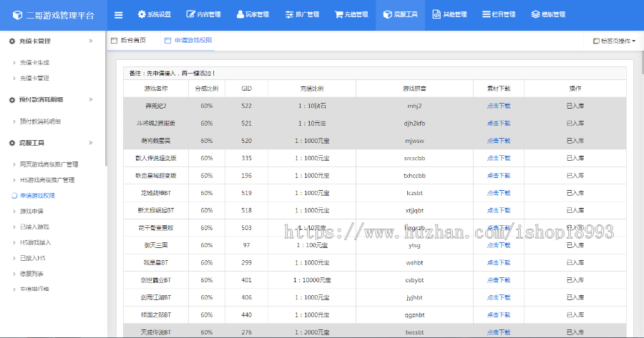Open 其他管理 with the chart icon
The height and width of the screenshot is (338, 644).
[449, 14]
